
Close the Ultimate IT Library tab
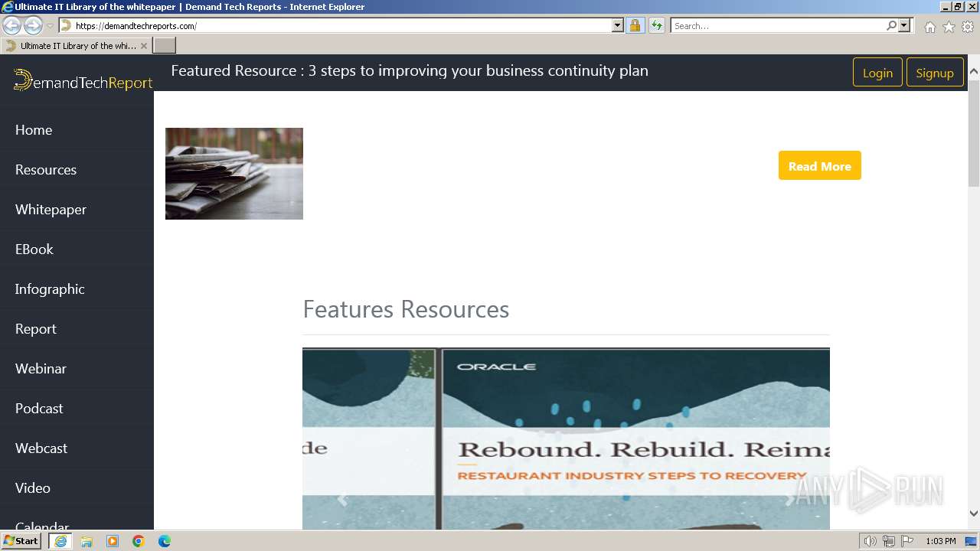144,46
